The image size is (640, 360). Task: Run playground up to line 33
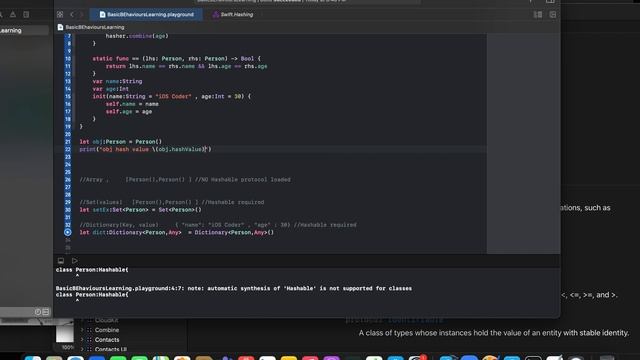tap(68, 232)
